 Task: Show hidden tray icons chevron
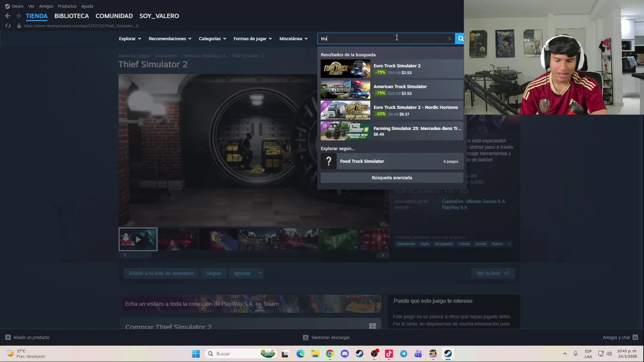(565, 354)
